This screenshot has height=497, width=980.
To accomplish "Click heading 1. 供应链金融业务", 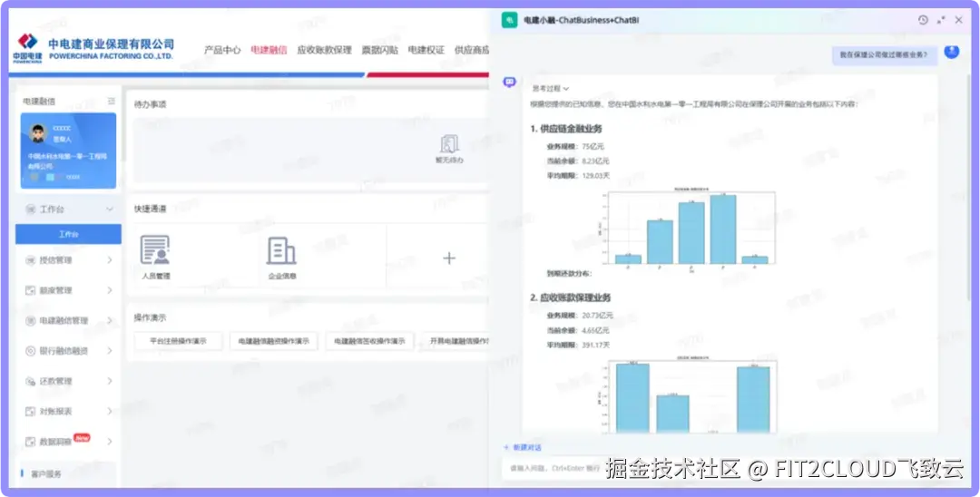I will 566,129.
